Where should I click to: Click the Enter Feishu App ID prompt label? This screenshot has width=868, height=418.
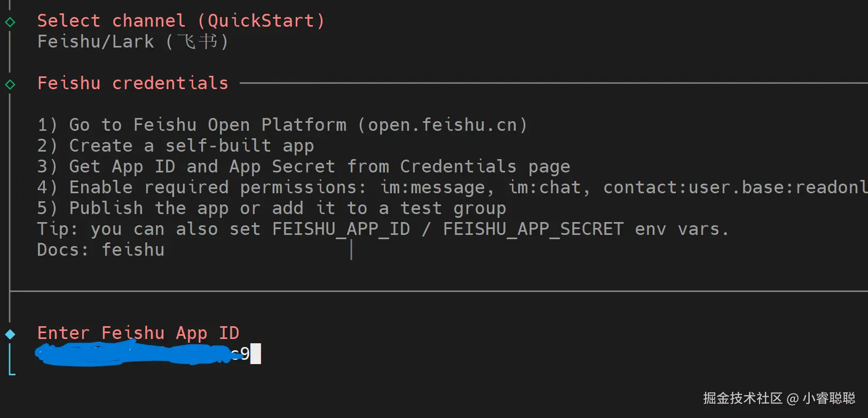click(x=138, y=333)
